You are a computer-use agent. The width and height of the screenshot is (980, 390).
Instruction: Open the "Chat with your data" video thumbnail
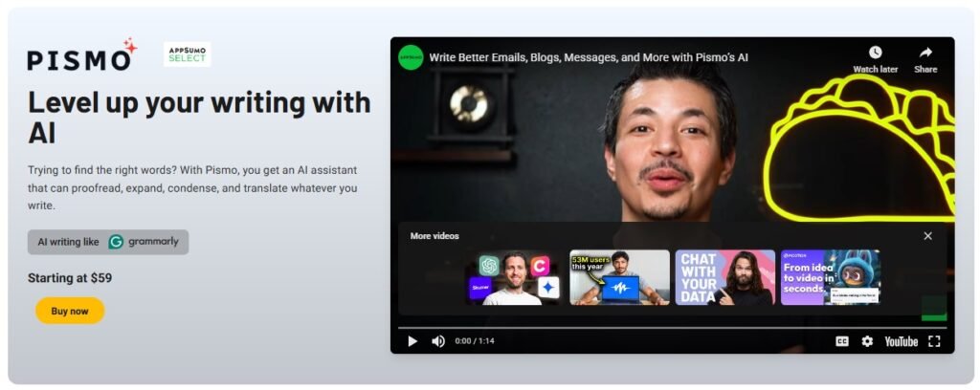(x=724, y=277)
